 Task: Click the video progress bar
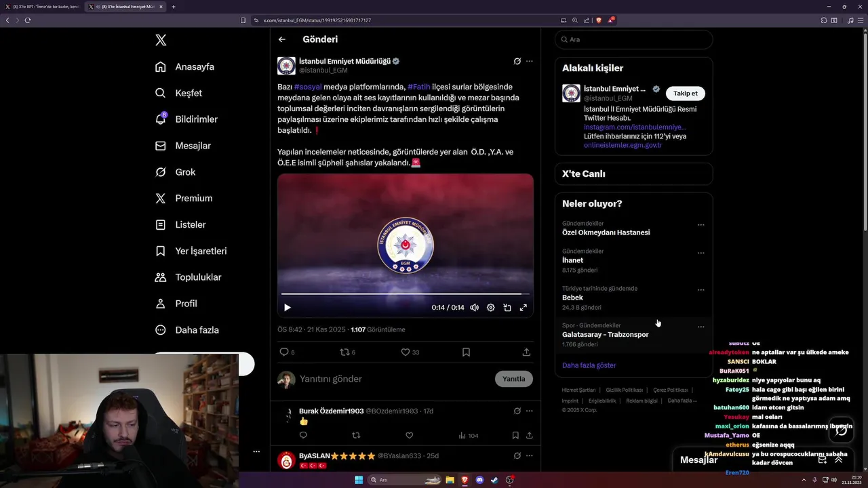click(406, 294)
